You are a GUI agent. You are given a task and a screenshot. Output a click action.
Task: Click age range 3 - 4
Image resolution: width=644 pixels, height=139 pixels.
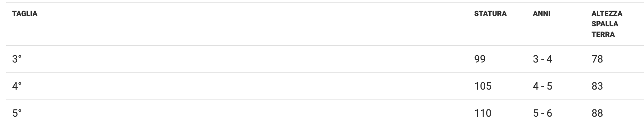(542, 59)
